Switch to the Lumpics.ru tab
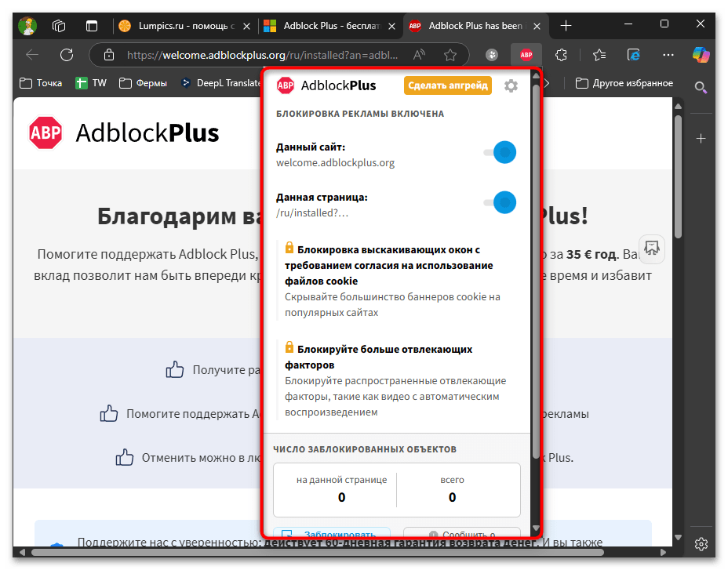 coord(184,26)
